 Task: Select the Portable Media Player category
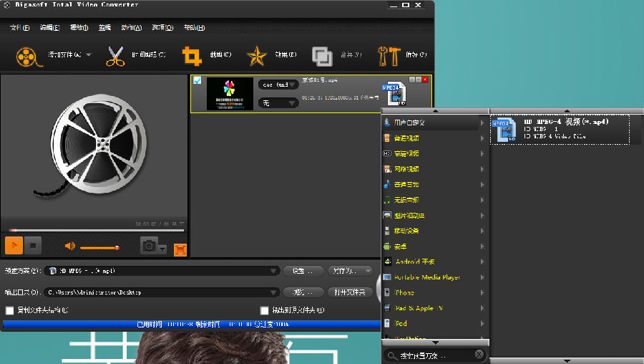[426, 277]
